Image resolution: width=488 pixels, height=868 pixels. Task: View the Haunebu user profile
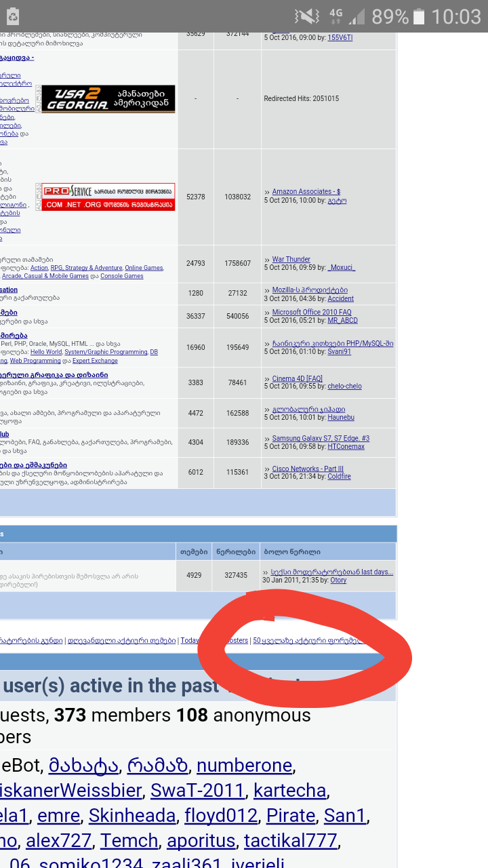pyautogui.click(x=341, y=417)
